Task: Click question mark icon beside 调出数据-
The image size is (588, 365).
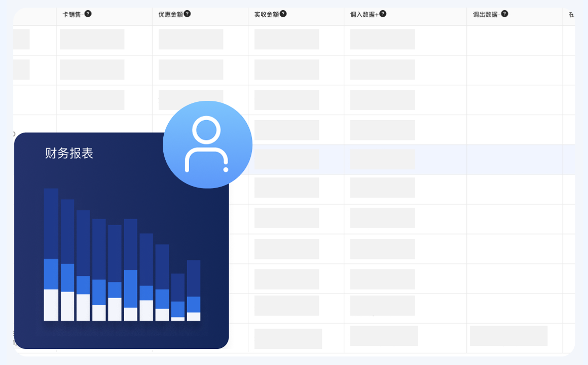Action: pos(504,14)
